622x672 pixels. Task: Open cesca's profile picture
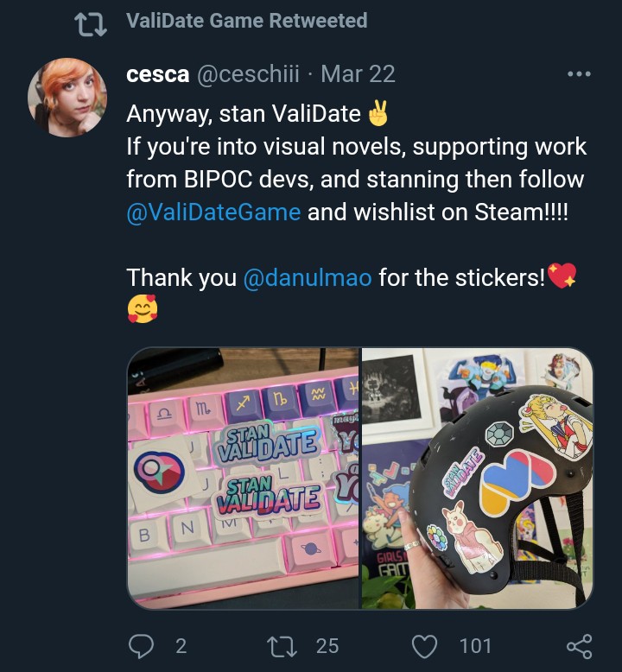(67, 98)
